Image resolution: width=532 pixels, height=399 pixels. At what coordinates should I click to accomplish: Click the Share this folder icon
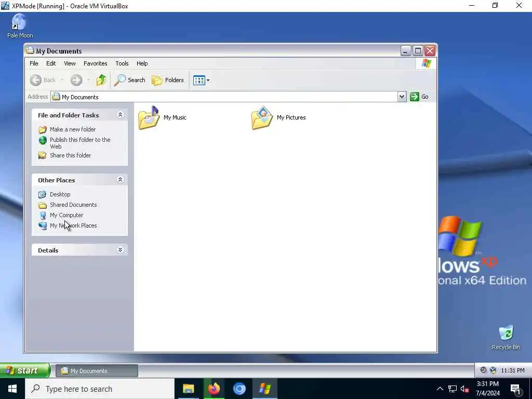click(43, 155)
